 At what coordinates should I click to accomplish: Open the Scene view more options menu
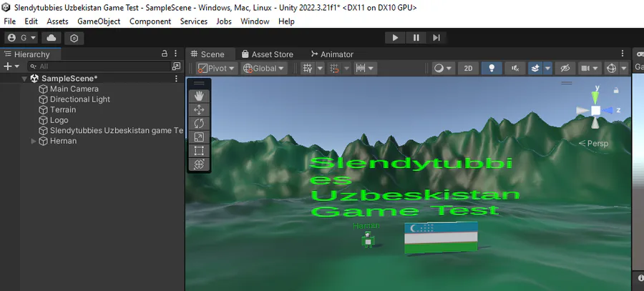[x=623, y=54]
